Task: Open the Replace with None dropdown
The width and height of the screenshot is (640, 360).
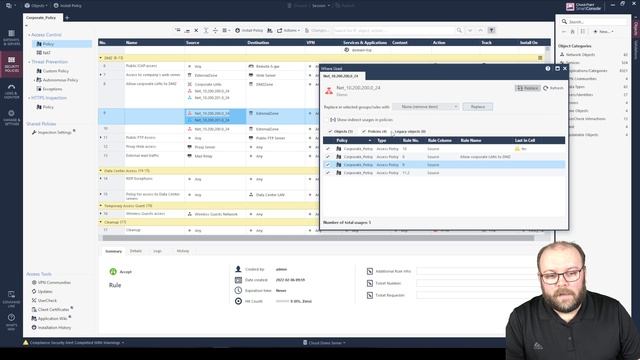Action: click(x=426, y=107)
